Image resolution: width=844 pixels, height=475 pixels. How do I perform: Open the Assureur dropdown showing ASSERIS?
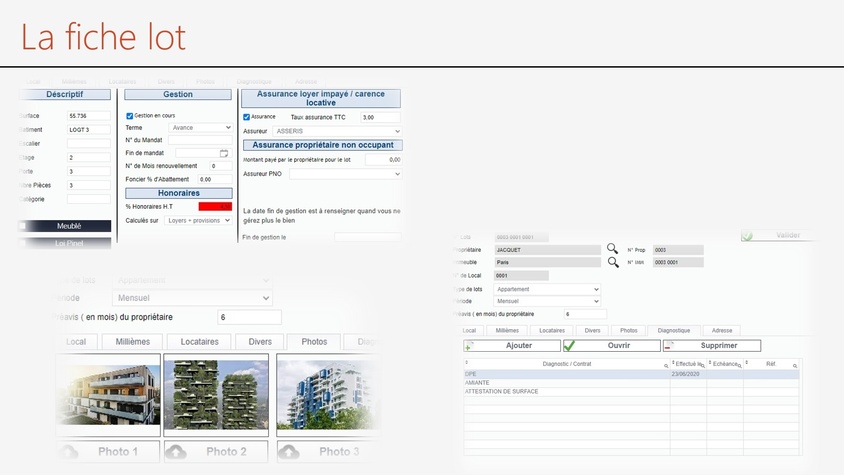337,131
